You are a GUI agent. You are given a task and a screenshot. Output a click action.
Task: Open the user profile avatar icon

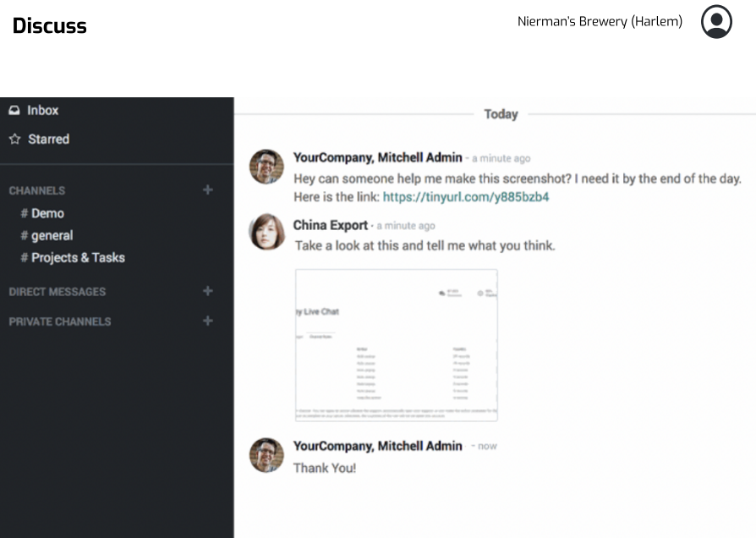point(716,22)
